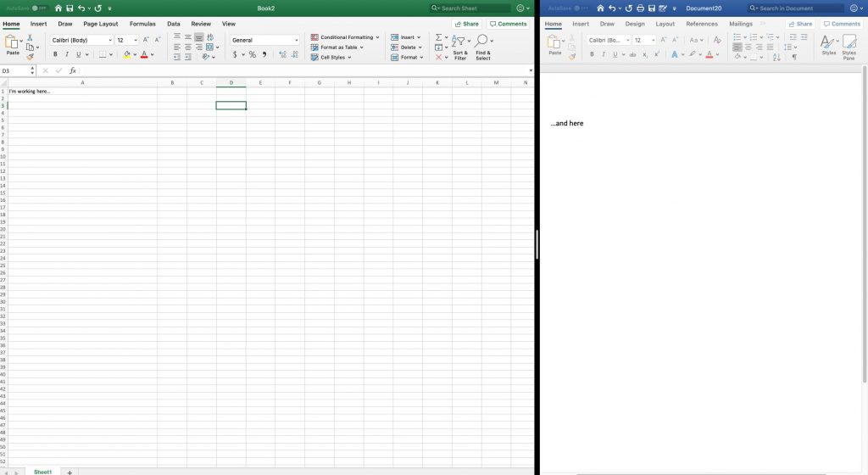Screen dimensions: 868x475
Task: Toggle AutoSave switch in Word window
Action: point(581,8)
